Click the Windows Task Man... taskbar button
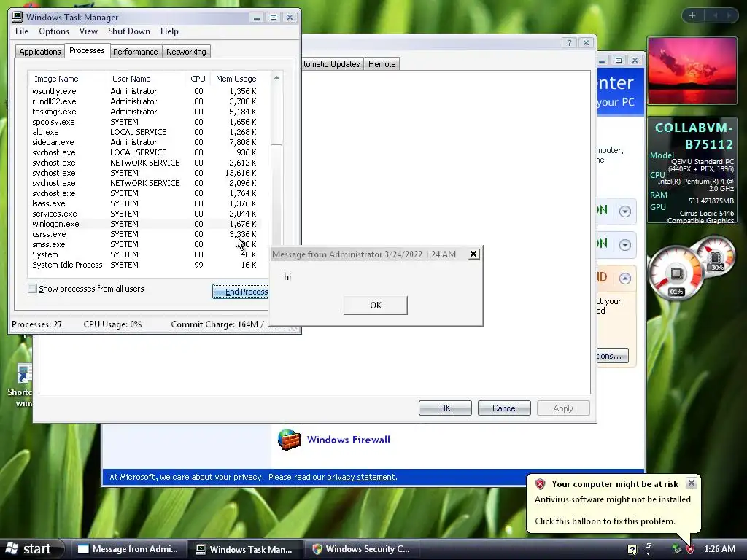The height and width of the screenshot is (560, 747). [x=245, y=549]
